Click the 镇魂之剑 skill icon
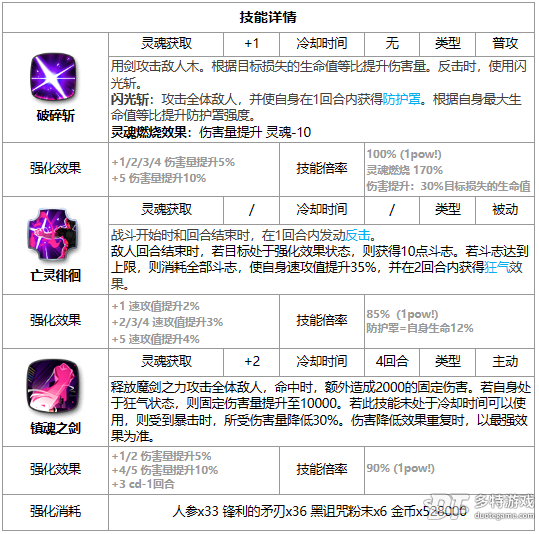 (54, 385)
